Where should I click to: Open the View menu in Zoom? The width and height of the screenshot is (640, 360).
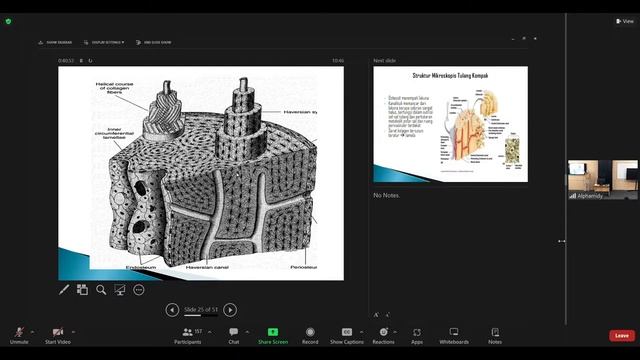(x=625, y=21)
